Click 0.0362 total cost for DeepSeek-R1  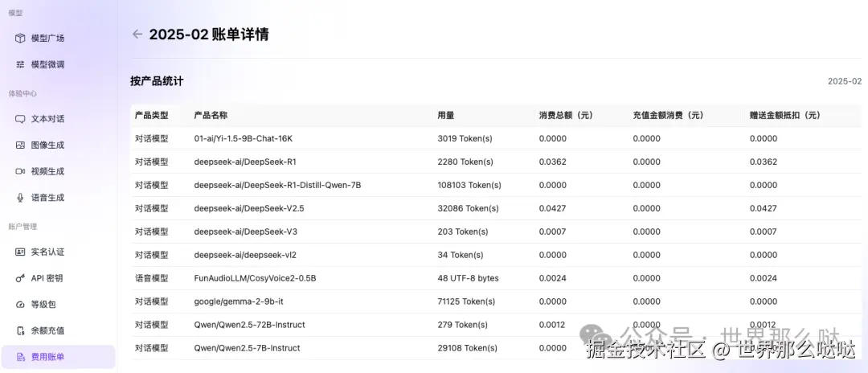pos(552,162)
